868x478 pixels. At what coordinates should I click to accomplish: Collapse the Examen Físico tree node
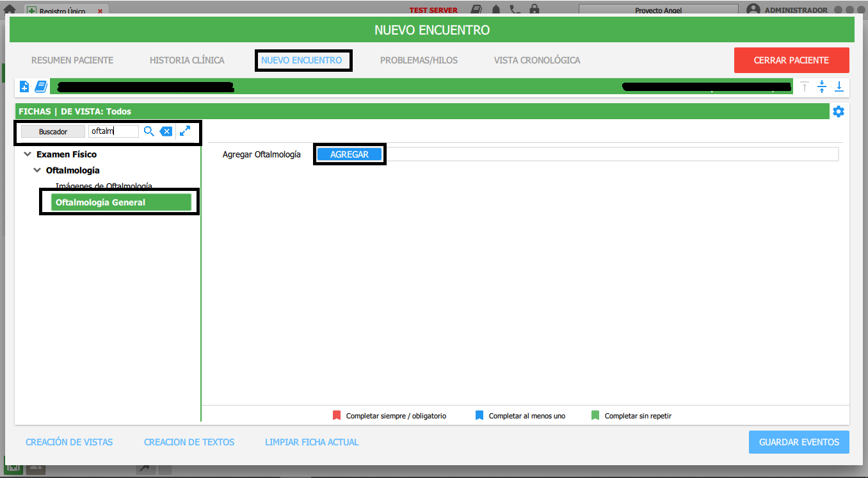click(x=28, y=154)
